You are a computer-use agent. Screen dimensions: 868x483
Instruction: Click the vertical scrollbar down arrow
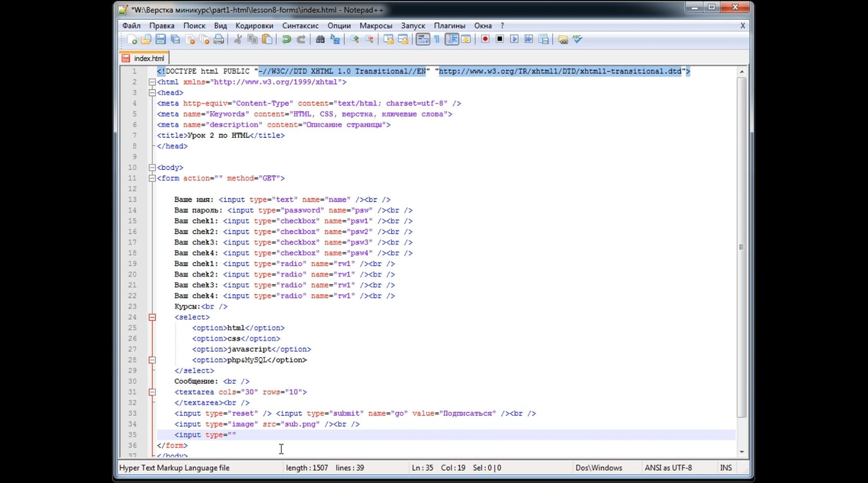coord(742,452)
